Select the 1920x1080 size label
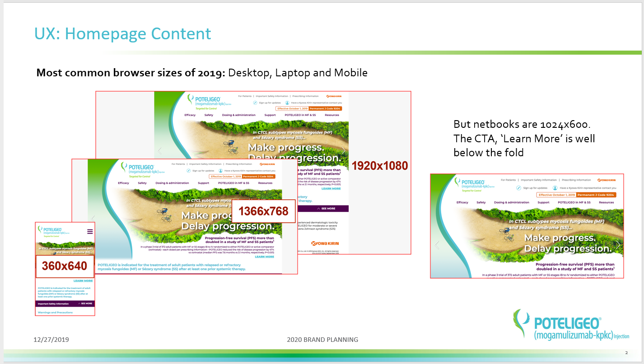 click(x=380, y=166)
